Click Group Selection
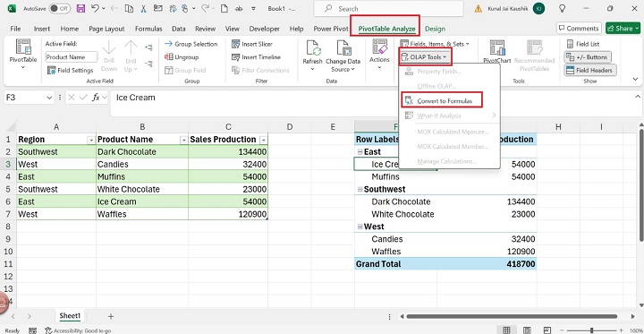Viewport: 644px width, 334px height. [191, 44]
